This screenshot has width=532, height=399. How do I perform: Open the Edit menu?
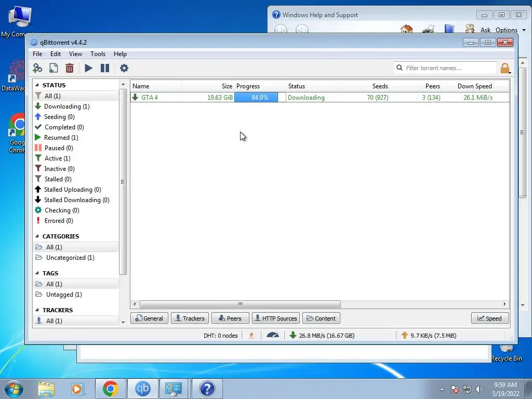pyautogui.click(x=55, y=54)
